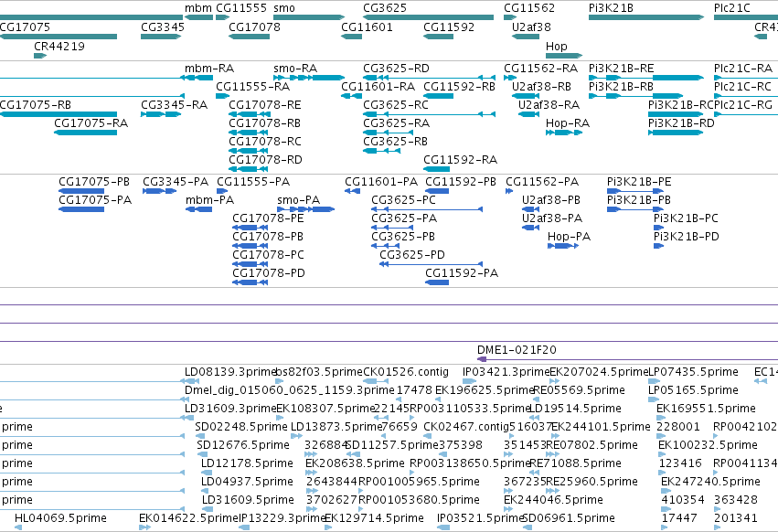Click the CG3345 gene feature
Image resolution: width=778 pixels, height=532 pixels.
coord(161,37)
